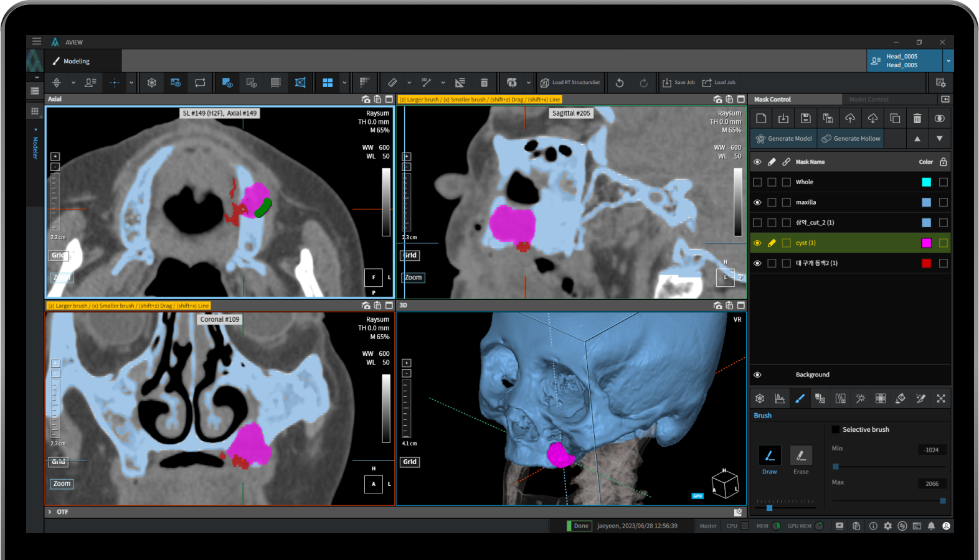Image resolution: width=979 pixels, height=560 pixels.
Task: Switch to the Model Control tab
Action: [x=869, y=100]
